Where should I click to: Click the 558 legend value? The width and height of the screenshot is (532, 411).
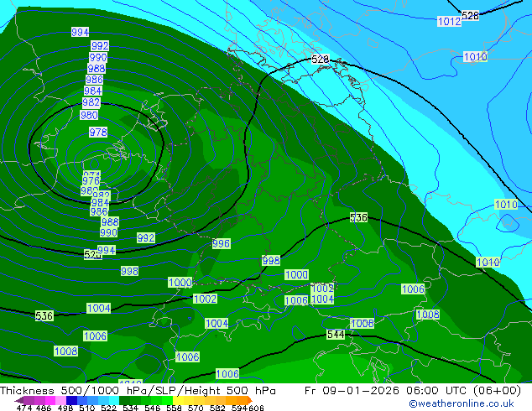[x=174, y=408]
